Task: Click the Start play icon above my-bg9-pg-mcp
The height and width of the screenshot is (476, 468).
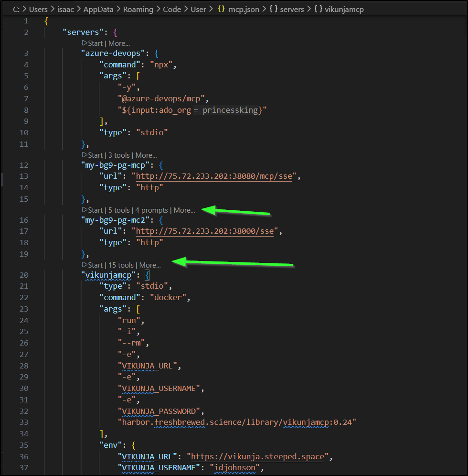Action: tap(85, 155)
